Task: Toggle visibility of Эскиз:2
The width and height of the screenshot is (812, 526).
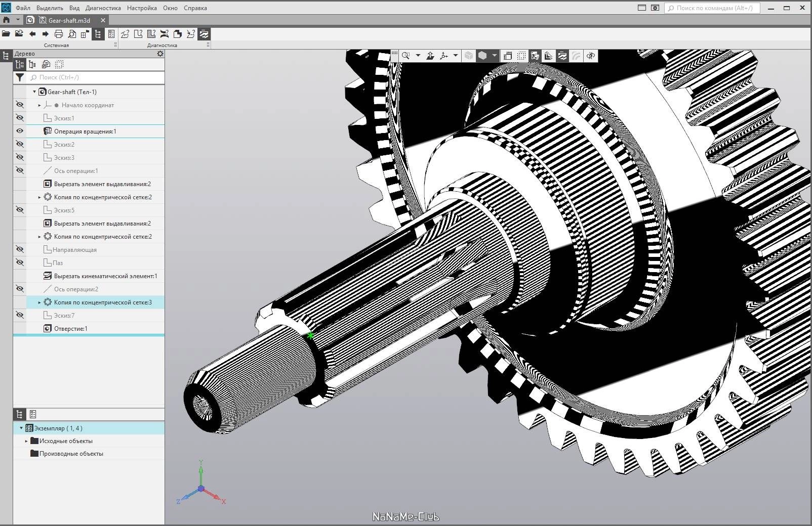Action: [20, 144]
